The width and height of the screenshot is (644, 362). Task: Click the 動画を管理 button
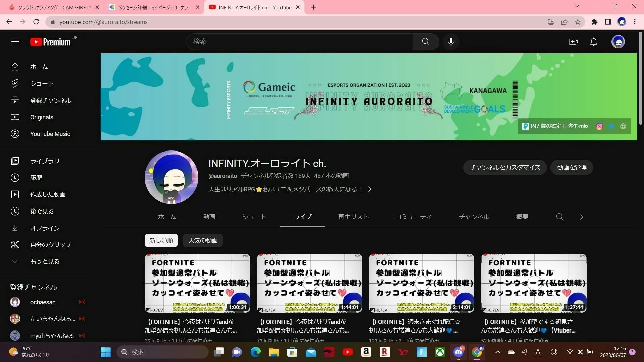point(571,167)
